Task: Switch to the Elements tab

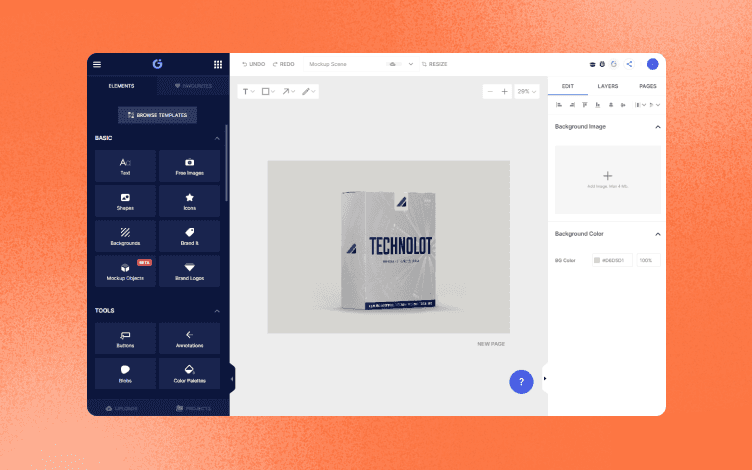Action: coord(121,86)
